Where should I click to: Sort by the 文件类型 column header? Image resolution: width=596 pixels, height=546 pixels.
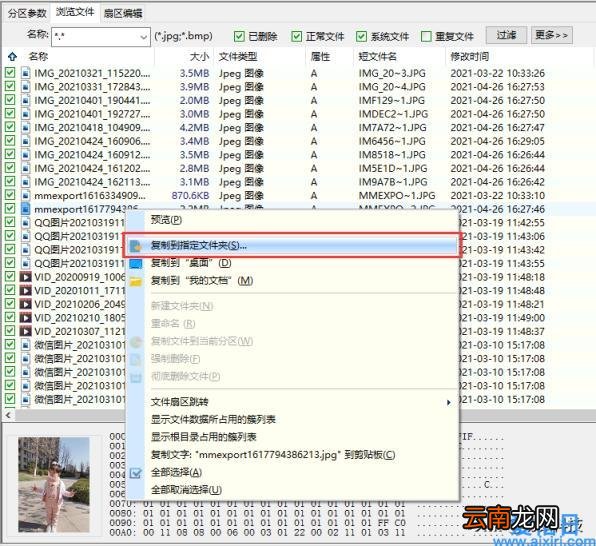[x=238, y=57]
